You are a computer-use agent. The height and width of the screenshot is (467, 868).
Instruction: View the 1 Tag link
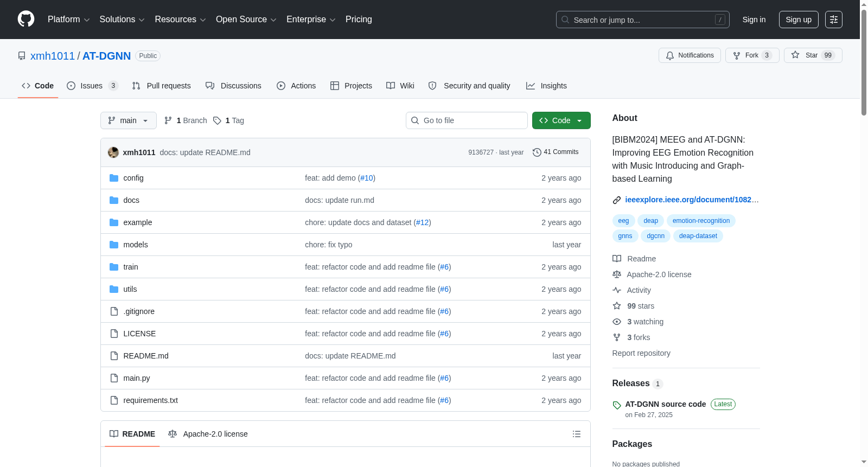coord(228,120)
